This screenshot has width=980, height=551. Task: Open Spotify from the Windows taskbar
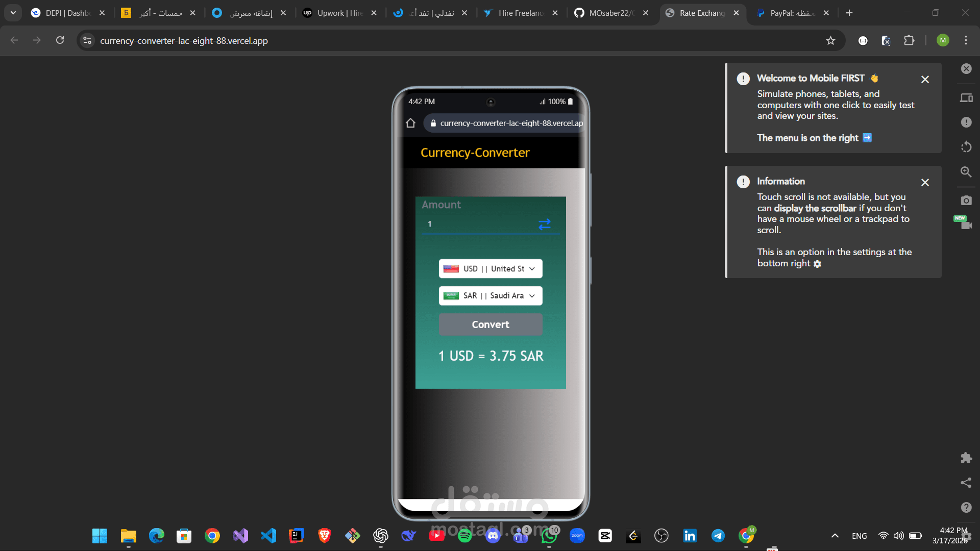click(464, 536)
